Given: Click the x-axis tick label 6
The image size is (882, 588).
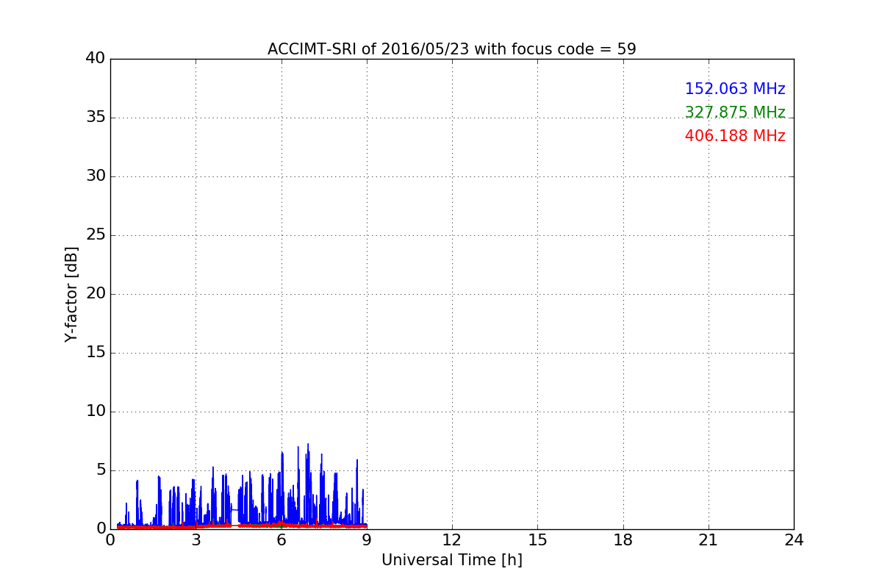Looking at the screenshot, I should [281, 540].
